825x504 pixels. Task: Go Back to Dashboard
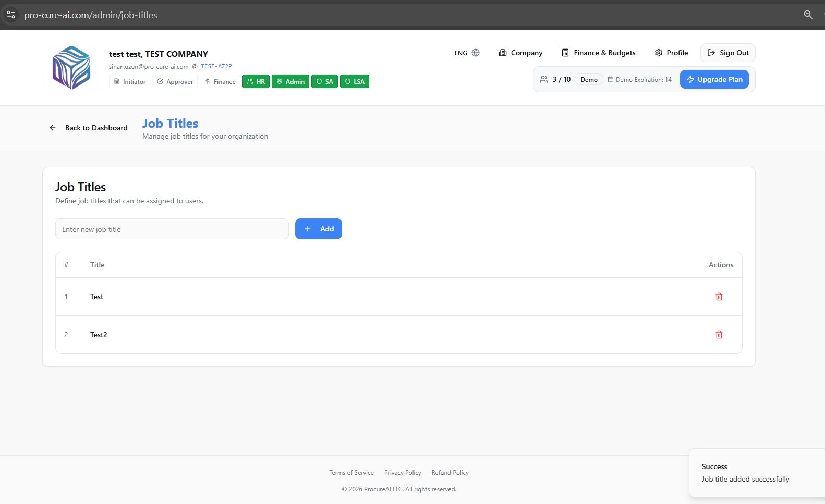point(88,128)
